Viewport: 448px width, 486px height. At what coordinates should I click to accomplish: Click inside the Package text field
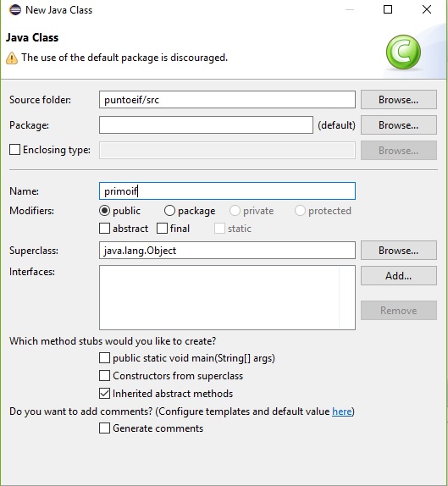click(206, 125)
